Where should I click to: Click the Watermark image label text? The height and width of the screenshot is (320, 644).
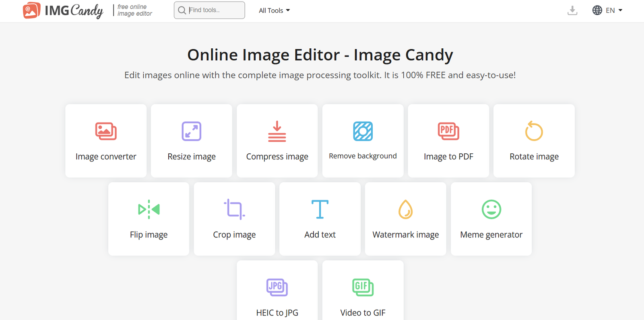click(405, 235)
